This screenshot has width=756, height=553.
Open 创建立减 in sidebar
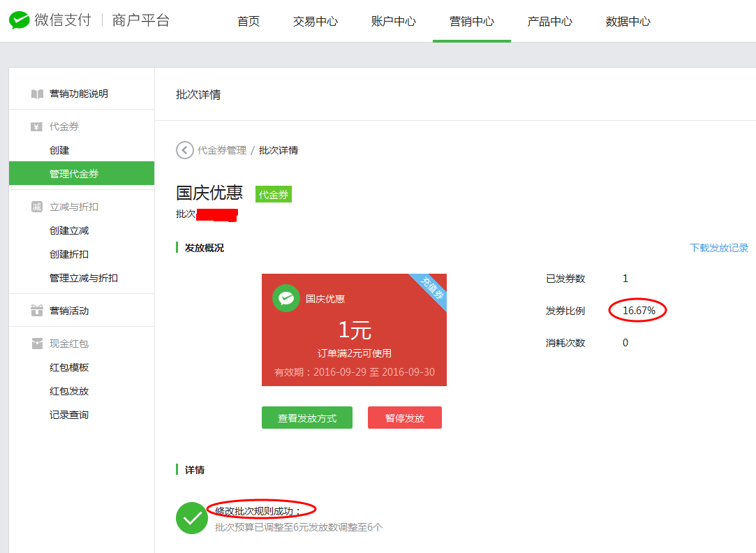coord(69,230)
